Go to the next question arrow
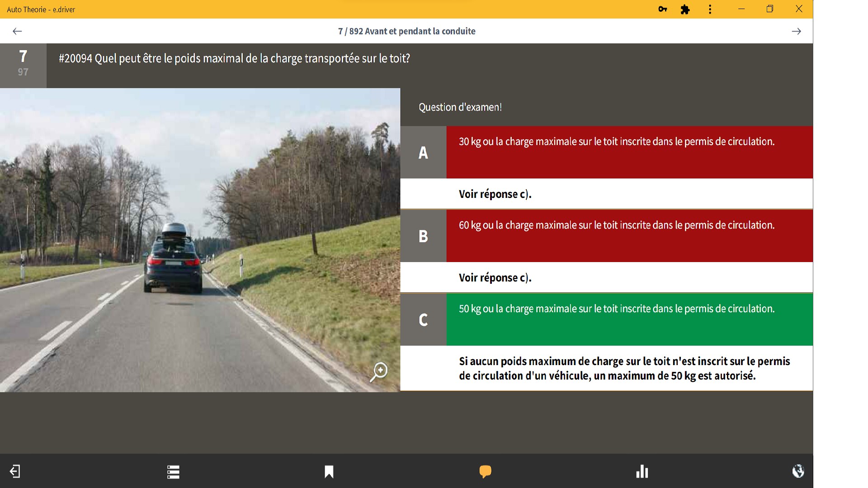This screenshot has height=488, width=868. 796,31
